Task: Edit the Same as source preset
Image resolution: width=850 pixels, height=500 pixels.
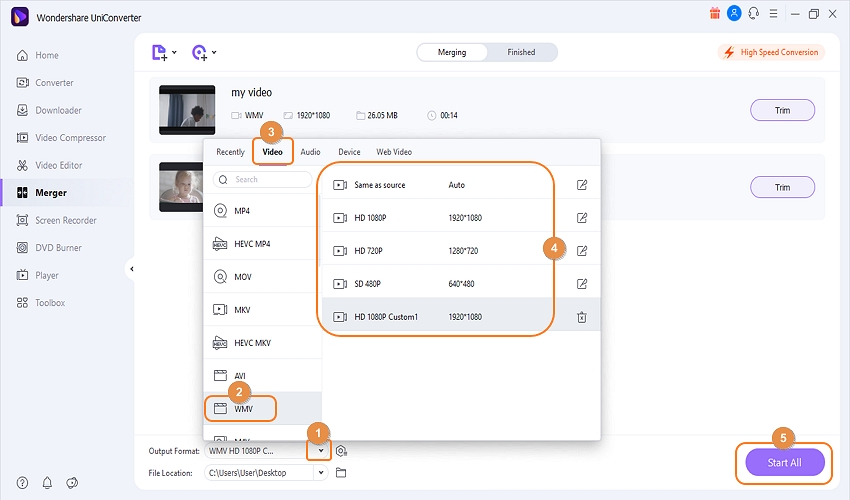Action: coord(582,185)
